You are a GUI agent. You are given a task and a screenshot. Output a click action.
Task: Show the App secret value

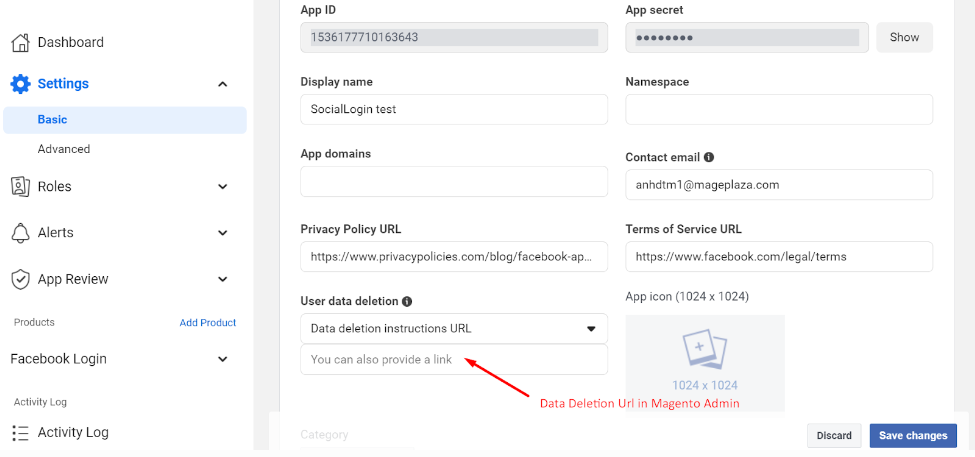[x=904, y=37]
